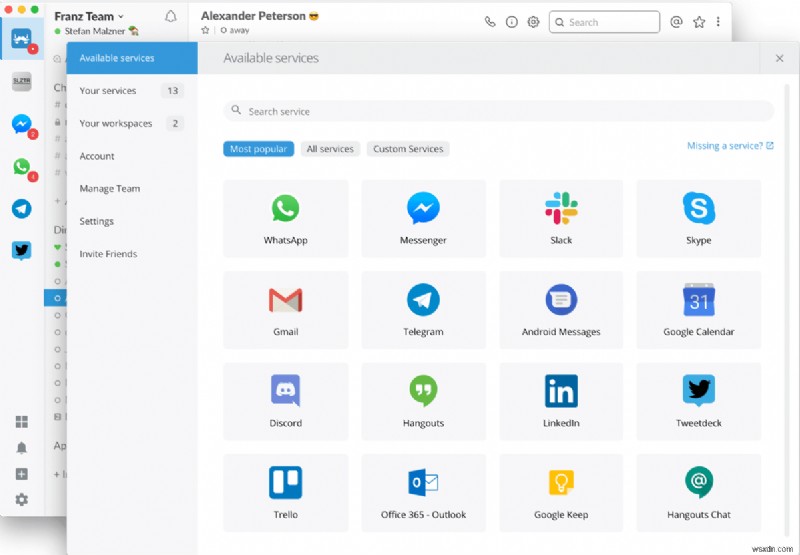Click the Stefan Malzner status name
This screenshot has height=555, width=800.
95,31
